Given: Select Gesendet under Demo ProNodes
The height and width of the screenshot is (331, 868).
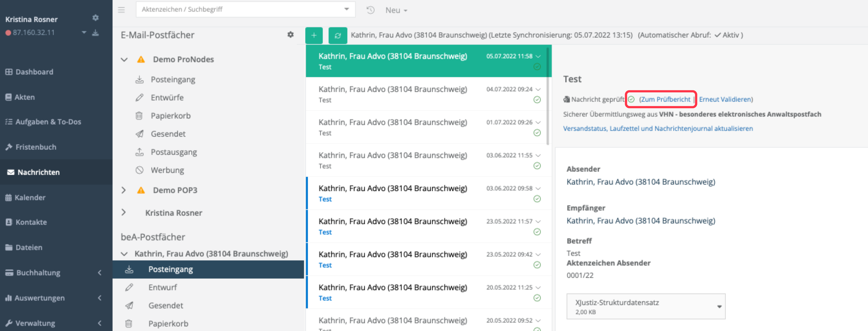Looking at the screenshot, I should [168, 134].
